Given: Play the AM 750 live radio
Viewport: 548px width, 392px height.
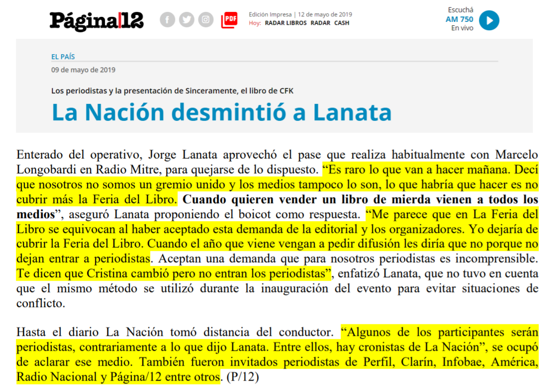Looking at the screenshot, I should click(x=489, y=20).
